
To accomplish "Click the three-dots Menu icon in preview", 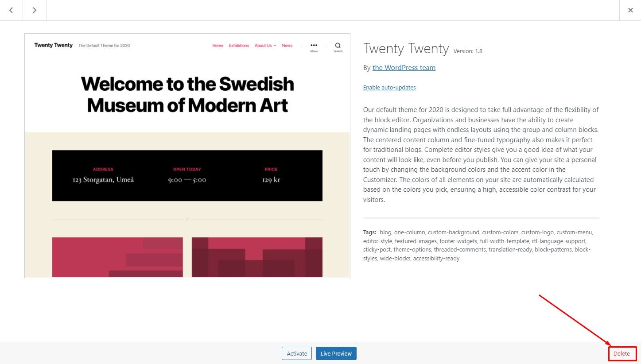I will tap(314, 47).
